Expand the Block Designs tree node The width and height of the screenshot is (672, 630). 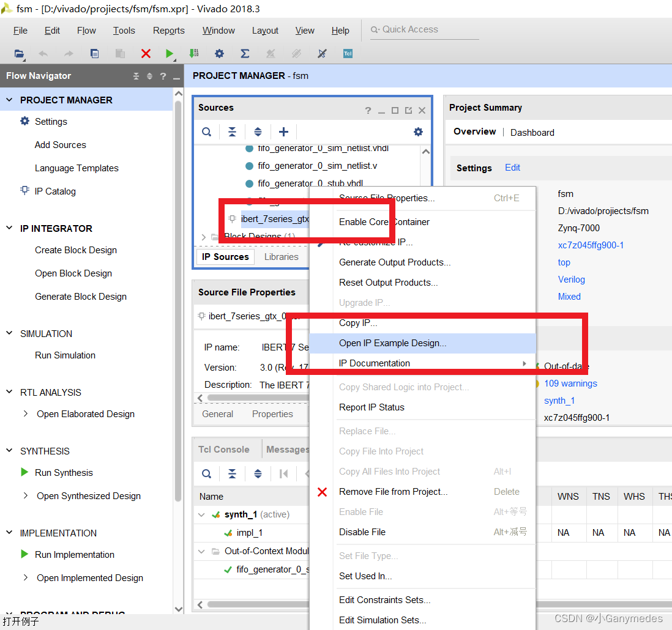[x=204, y=237]
